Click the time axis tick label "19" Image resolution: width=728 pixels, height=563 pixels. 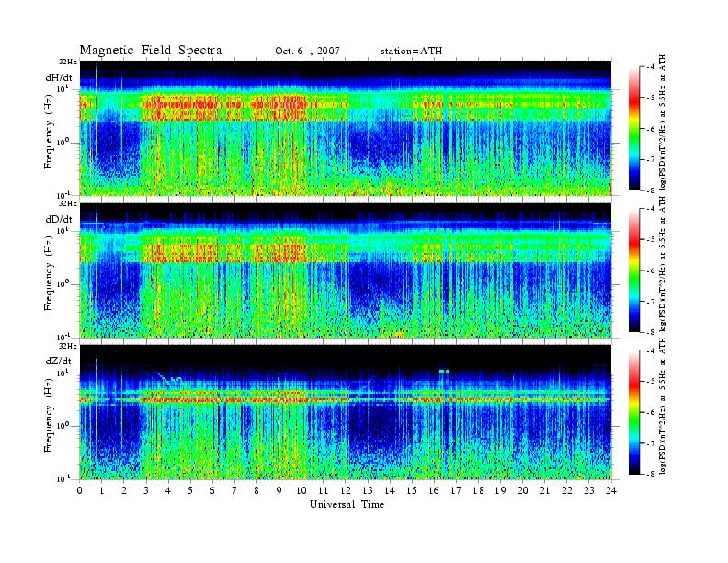coord(500,490)
